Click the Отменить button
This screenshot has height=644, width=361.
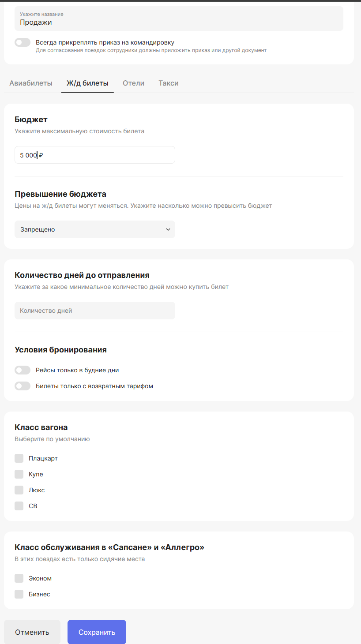tap(32, 632)
